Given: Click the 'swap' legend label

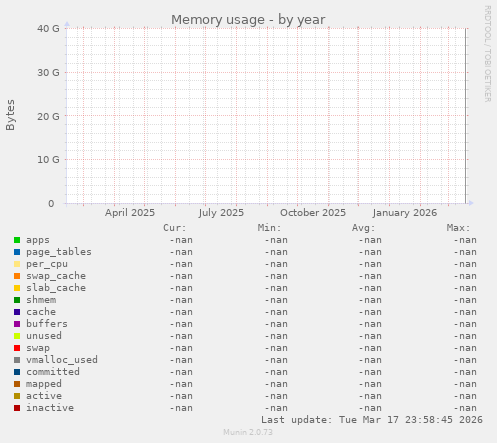Looking at the screenshot, I should point(38,348).
